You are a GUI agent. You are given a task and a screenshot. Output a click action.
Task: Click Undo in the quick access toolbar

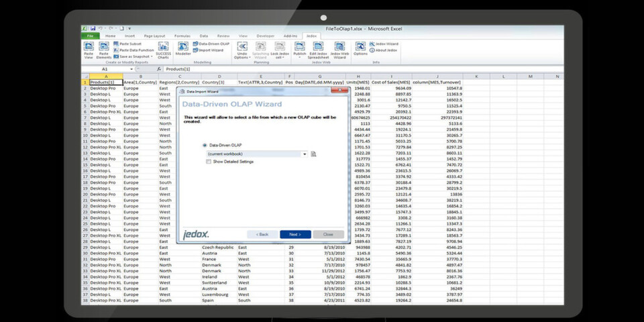tap(100, 28)
